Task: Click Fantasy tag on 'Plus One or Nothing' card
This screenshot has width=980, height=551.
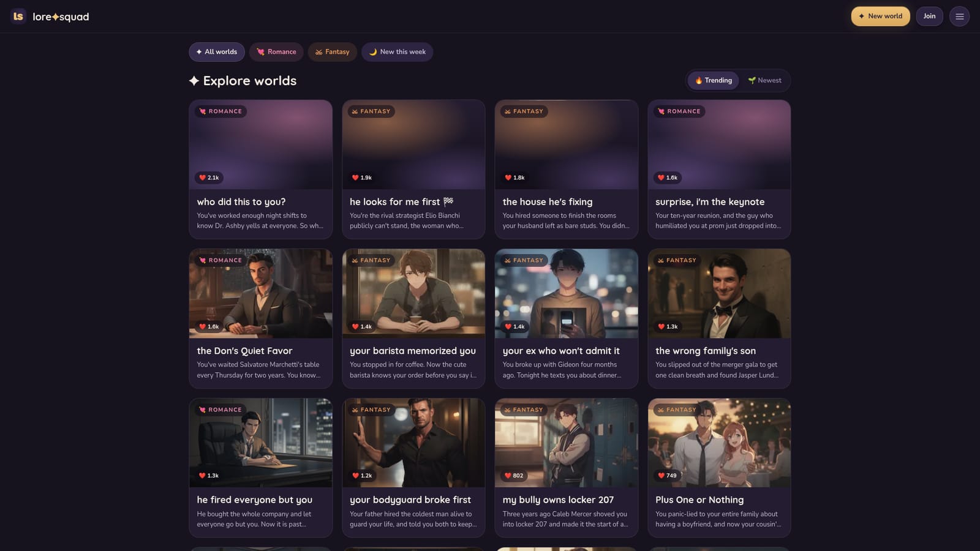Action: [x=677, y=410]
